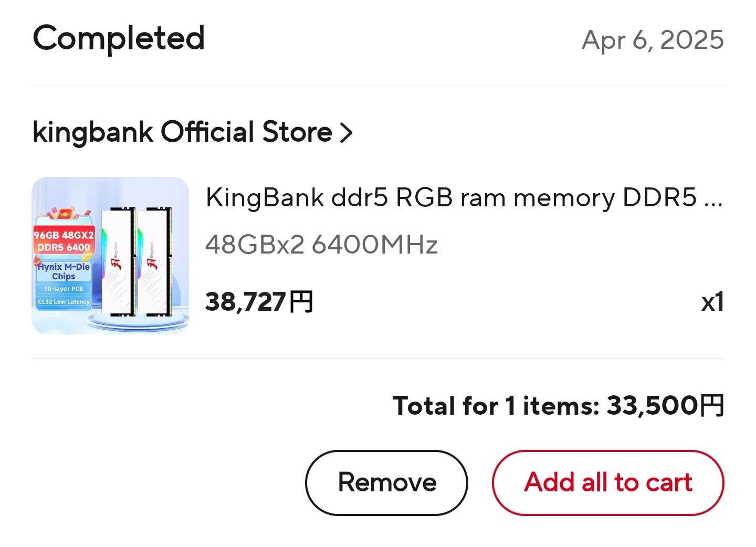The image size is (756, 547).
Task: Click the Hynix M-Die Chips label
Action: point(64,271)
